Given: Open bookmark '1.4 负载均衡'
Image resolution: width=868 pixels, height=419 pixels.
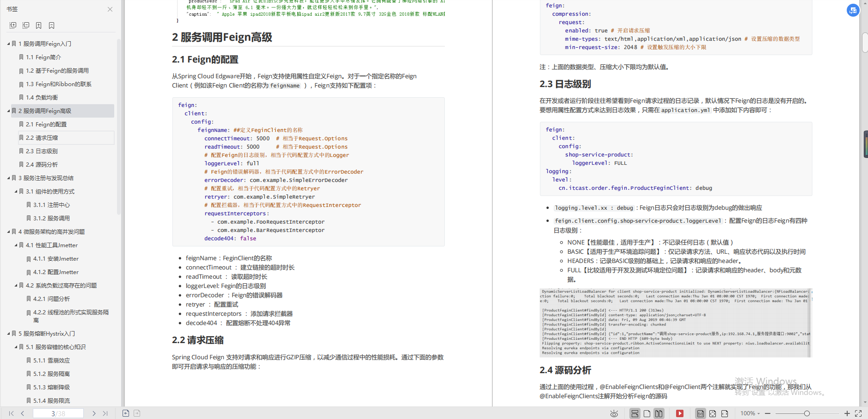Looking at the screenshot, I should click(x=42, y=97).
